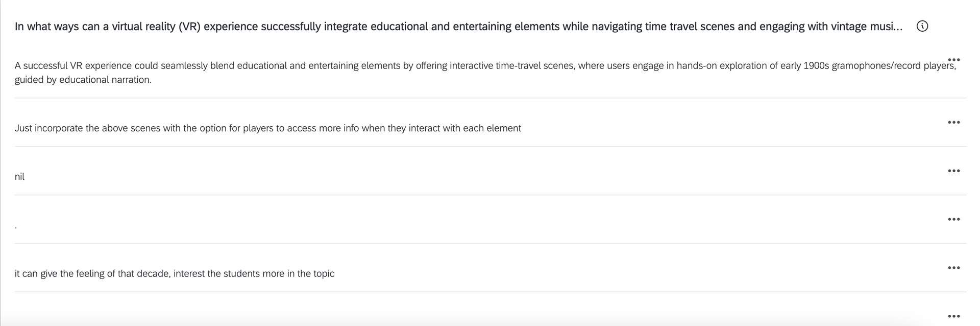
Task: Select the 'nil' response text
Action: (x=19, y=177)
